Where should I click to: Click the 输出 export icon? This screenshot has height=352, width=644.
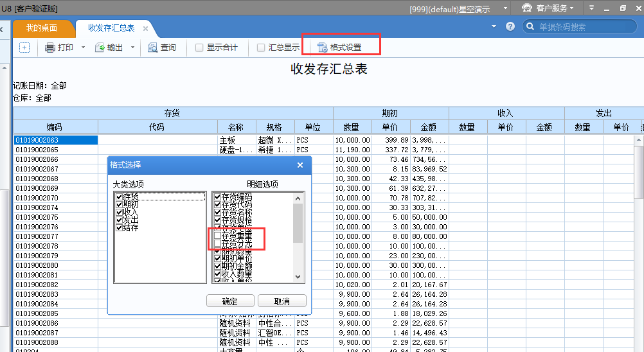click(x=100, y=48)
